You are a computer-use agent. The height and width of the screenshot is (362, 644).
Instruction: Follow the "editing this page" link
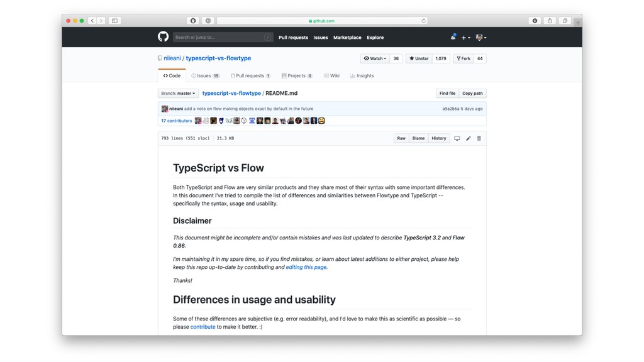pyautogui.click(x=306, y=267)
